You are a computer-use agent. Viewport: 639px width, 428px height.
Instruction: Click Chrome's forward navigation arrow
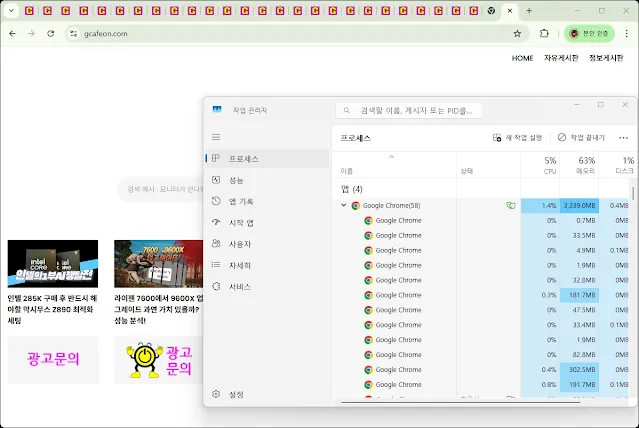click(31, 33)
